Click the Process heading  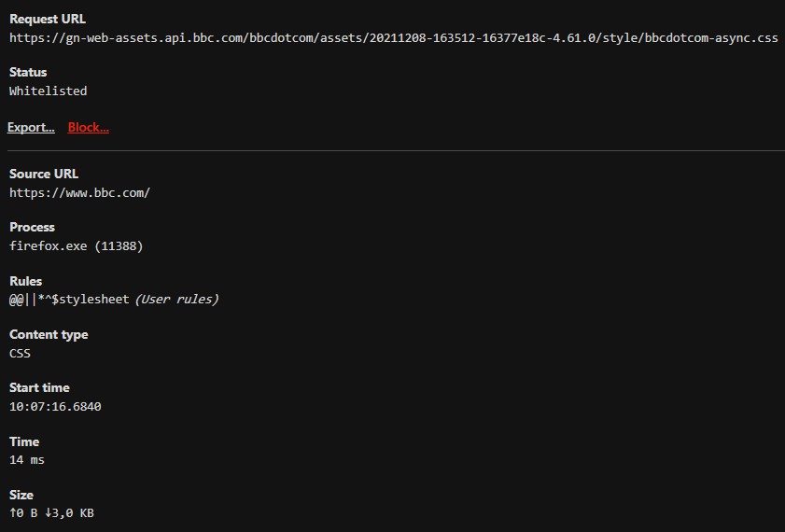(x=32, y=227)
